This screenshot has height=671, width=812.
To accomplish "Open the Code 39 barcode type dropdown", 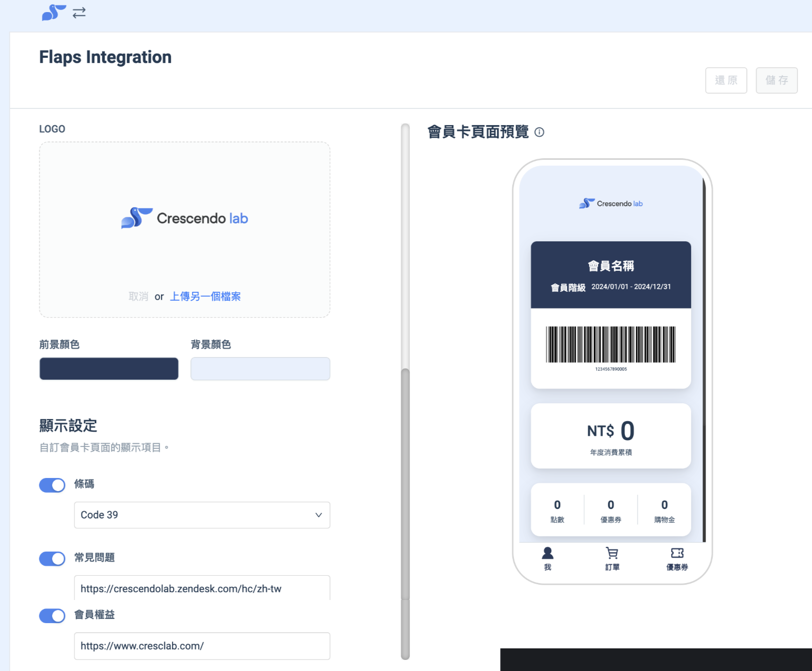I will coord(201,515).
